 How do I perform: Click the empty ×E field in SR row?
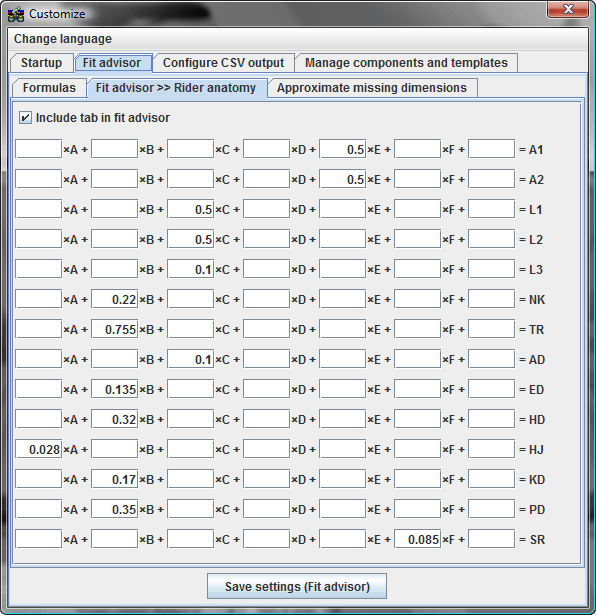342,539
